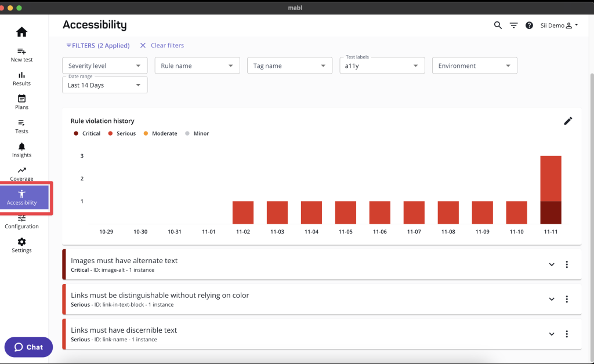
Task: Click the 11-06 chart bar
Action: [x=379, y=213]
